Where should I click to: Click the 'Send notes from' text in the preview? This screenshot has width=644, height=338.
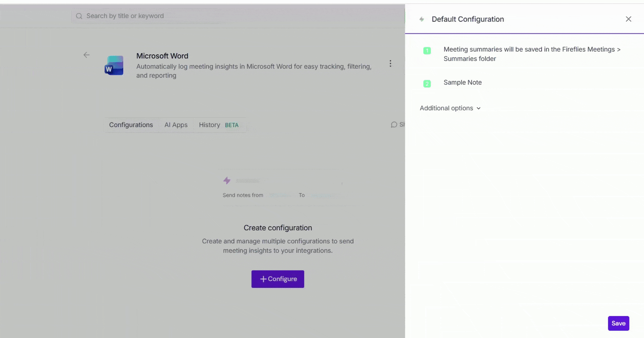pyautogui.click(x=243, y=195)
